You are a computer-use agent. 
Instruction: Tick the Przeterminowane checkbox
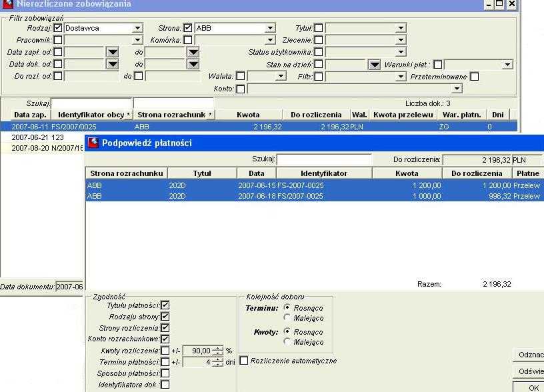tap(474, 77)
